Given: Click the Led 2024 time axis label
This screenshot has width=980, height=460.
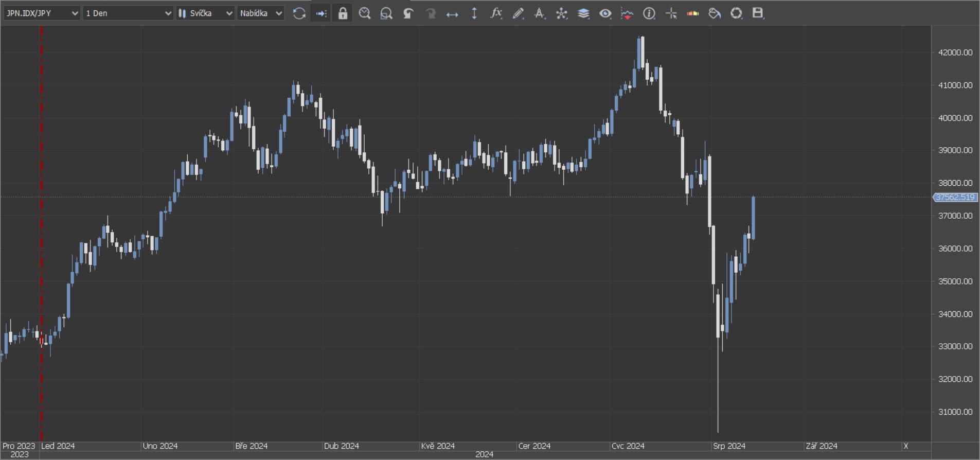Looking at the screenshot, I should click(x=58, y=446).
